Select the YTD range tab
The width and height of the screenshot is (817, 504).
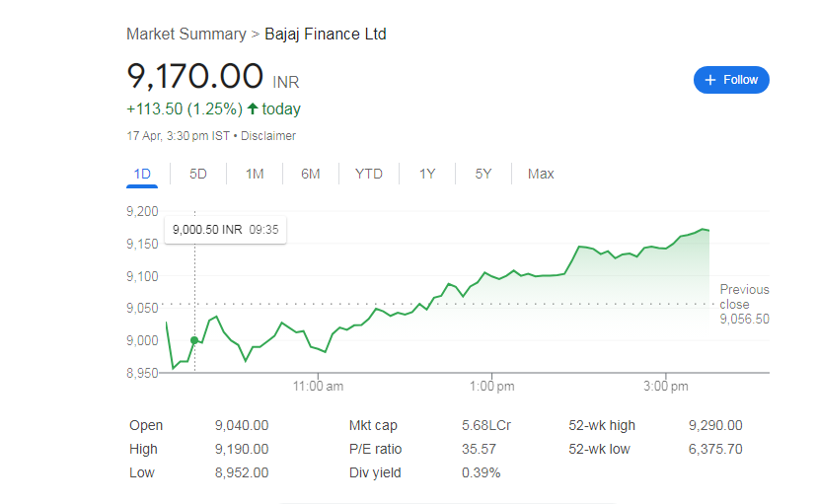point(368,174)
